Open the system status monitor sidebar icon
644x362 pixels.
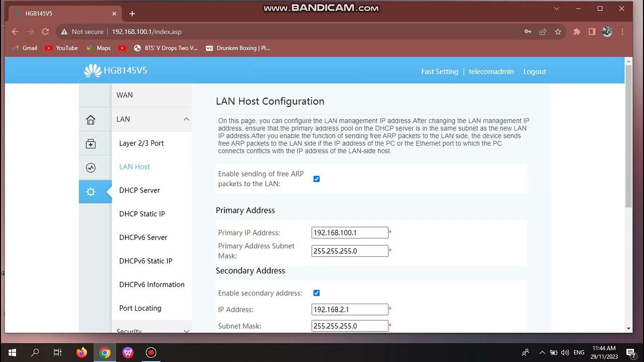[x=91, y=168]
